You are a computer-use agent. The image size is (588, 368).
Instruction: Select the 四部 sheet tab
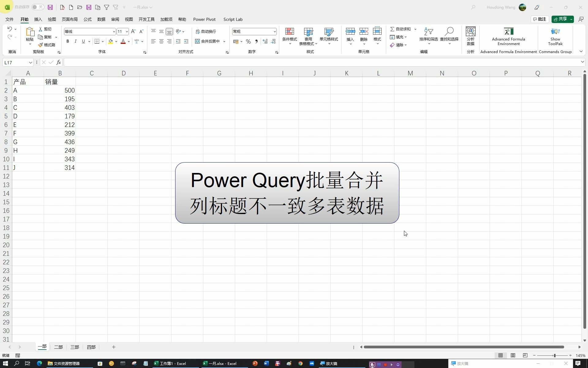91,347
